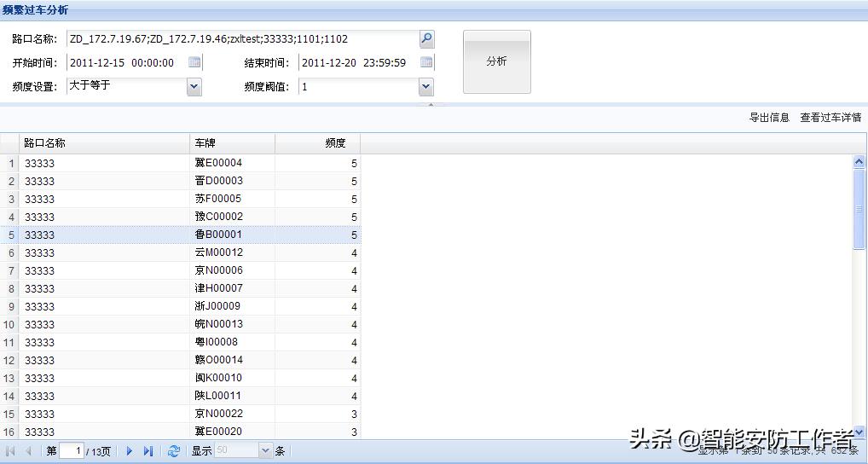Select row with plate 京N00006
This screenshot has width=868, height=464.
(181, 270)
